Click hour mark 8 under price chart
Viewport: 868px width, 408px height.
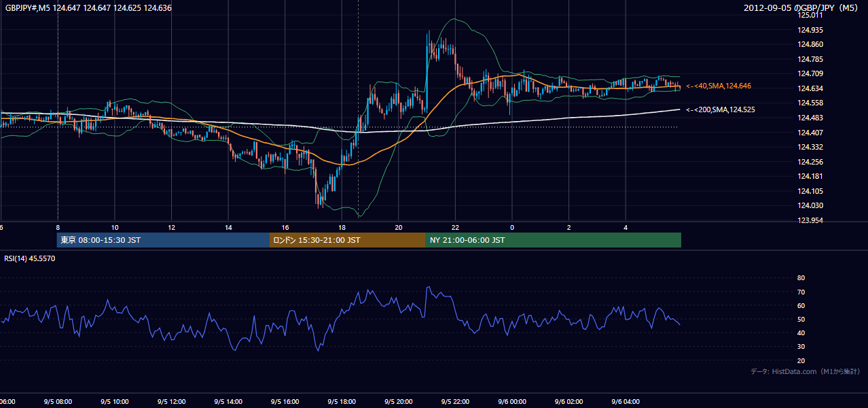tap(58, 227)
